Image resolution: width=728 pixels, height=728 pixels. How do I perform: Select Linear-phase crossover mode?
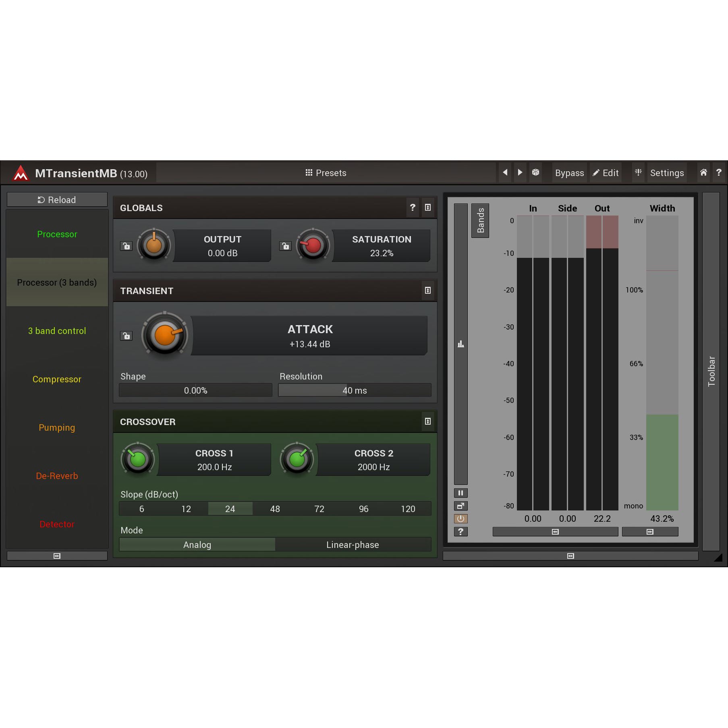[x=353, y=545]
